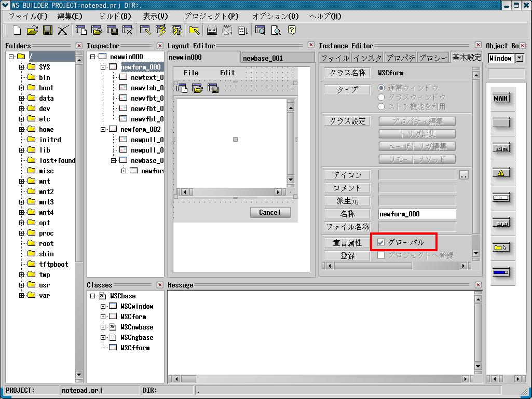The height and width of the screenshot is (399, 532).
Task: Open a project with the open folder icon
Action: (x=32, y=31)
